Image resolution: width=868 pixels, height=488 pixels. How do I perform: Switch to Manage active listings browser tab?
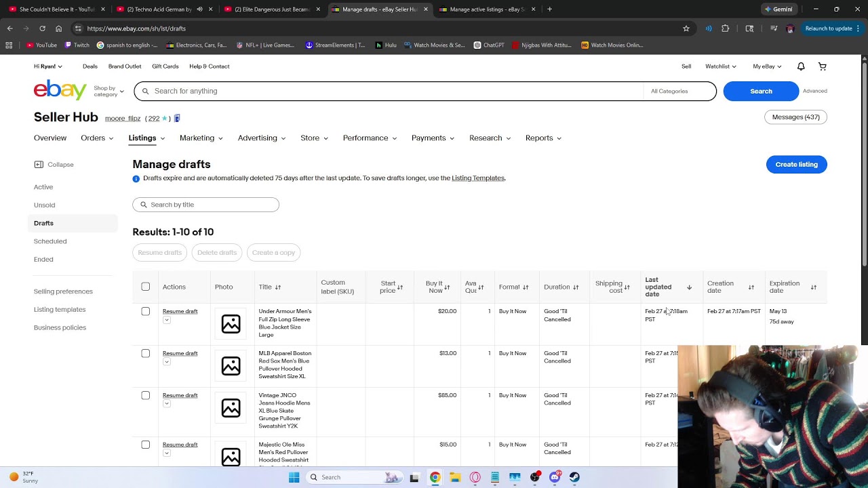pyautogui.click(x=488, y=9)
